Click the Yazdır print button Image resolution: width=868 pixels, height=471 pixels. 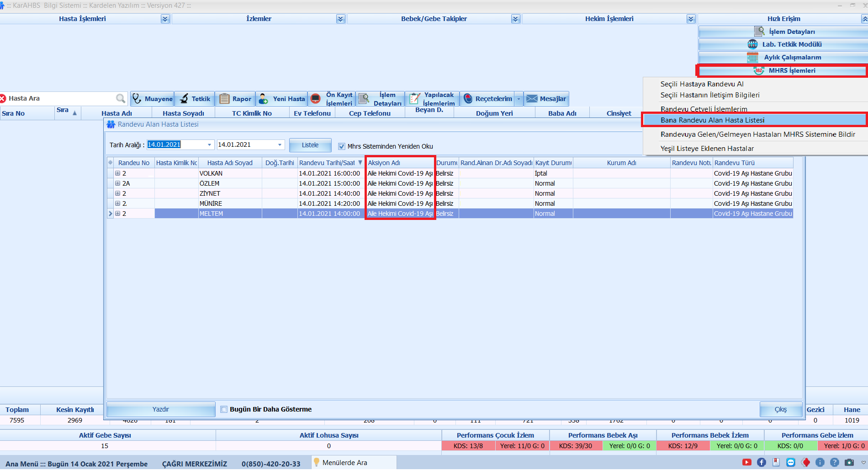[x=160, y=409]
